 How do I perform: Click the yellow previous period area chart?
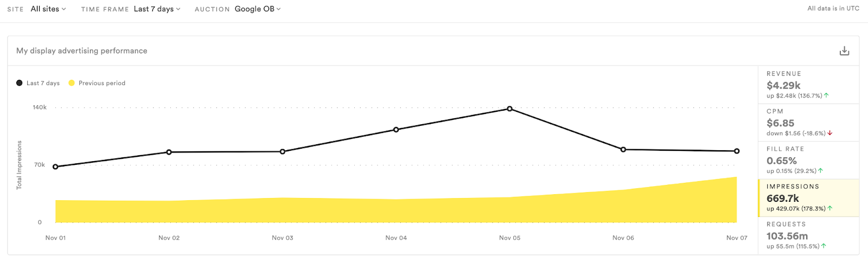pos(396,209)
